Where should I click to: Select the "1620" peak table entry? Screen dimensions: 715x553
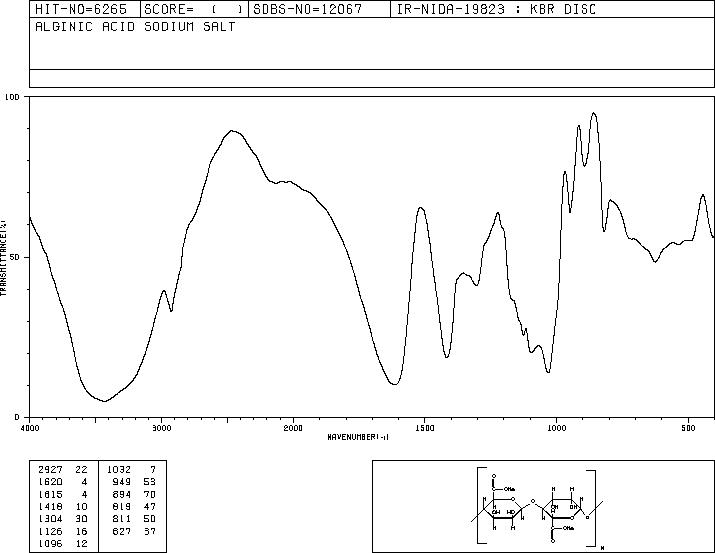pyautogui.click(x=50, y=482)
